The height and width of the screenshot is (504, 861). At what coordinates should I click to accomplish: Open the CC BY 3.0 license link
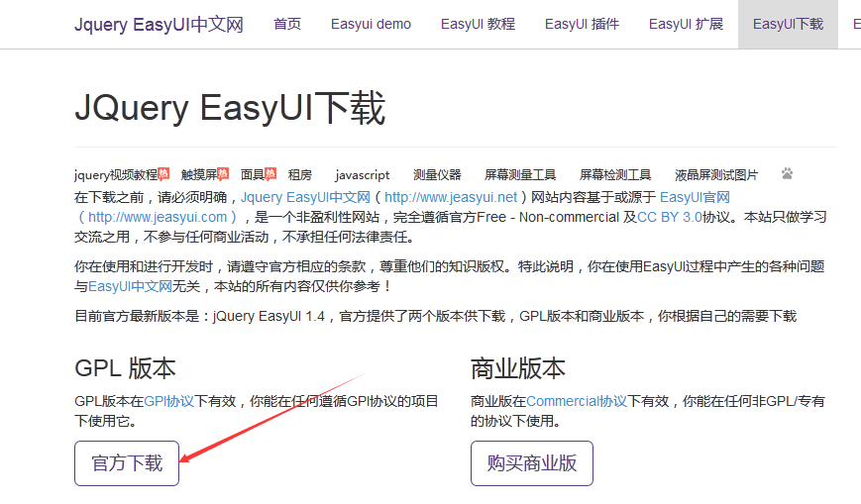point(670,217)
